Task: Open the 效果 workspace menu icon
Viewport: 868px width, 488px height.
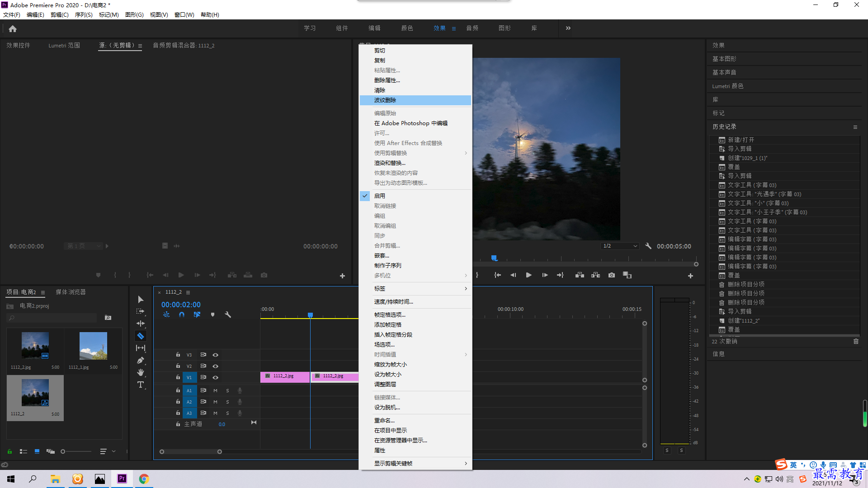Action: pyautogui.click(x=453, y=28)
